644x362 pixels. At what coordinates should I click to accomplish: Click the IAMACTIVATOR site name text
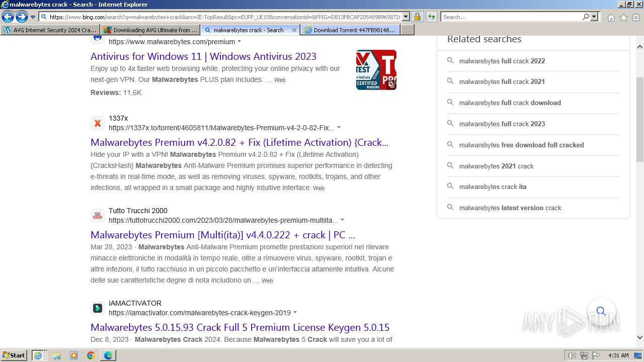(x=135, y=303)
